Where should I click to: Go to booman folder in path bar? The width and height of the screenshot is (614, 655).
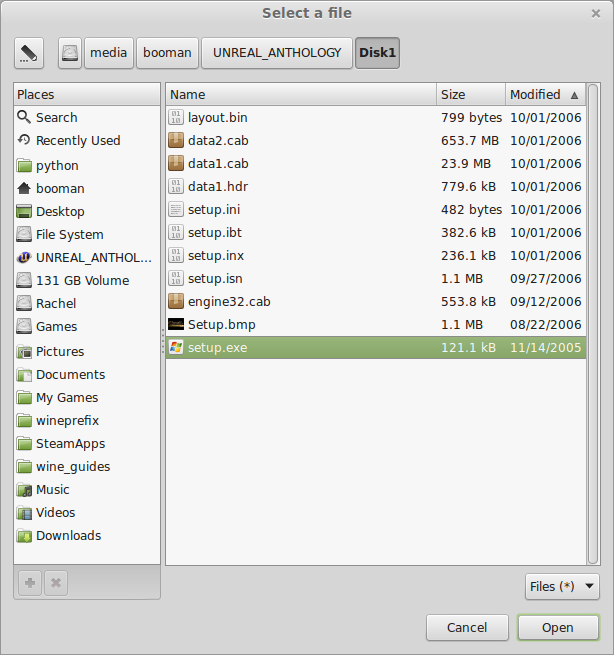[x=167, y=53]
